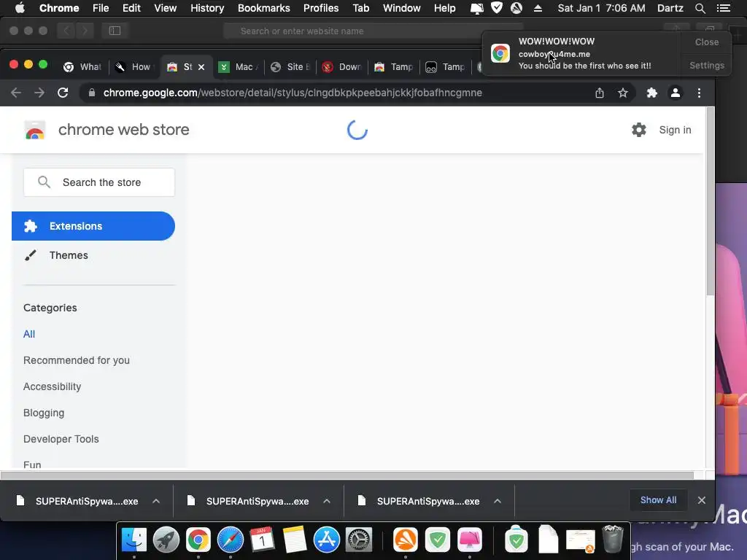
Task: Open Spotlight search in menu bar
Action: (x=700, y=8)
